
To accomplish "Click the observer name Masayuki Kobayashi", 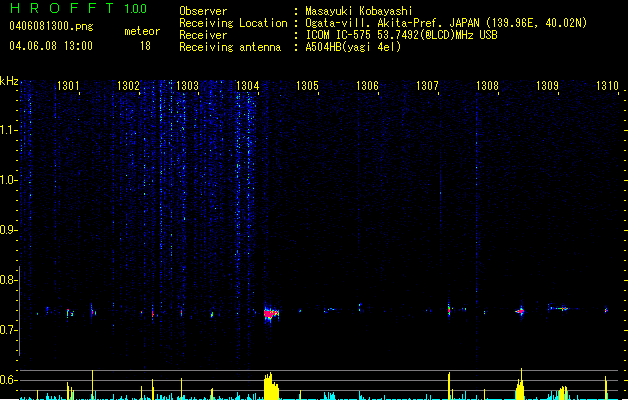I will (x=359, y=11).
